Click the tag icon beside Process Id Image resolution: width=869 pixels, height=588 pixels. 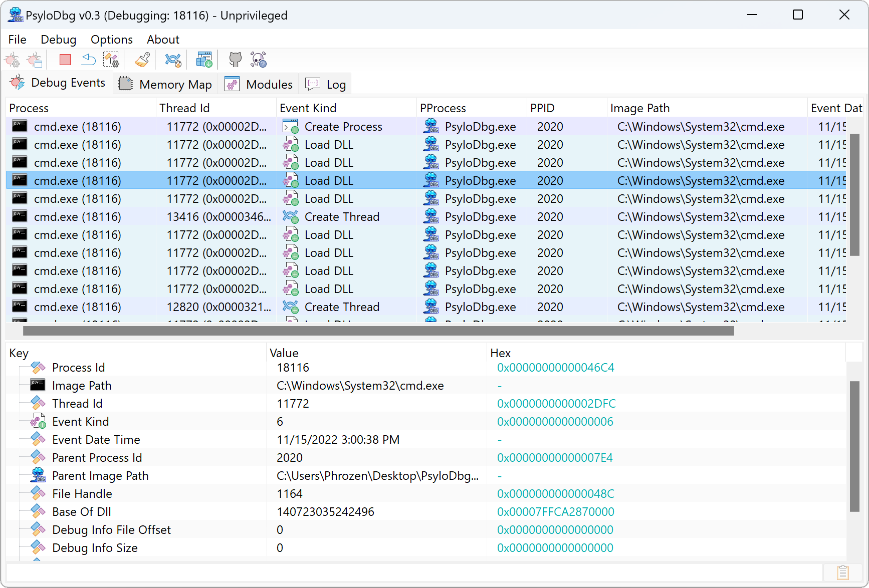pos(38,367)
